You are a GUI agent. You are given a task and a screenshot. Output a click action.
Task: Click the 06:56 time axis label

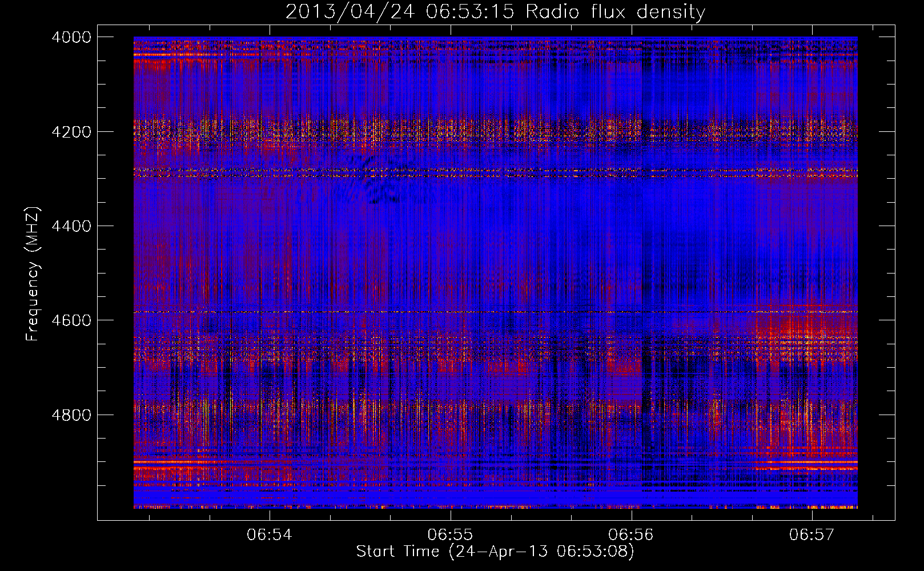[x=631, y=535]
